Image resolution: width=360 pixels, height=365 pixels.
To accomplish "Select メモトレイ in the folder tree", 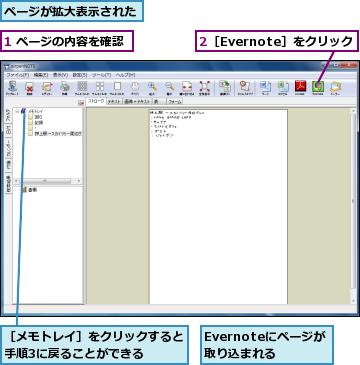I will click(x=36, y=111).
